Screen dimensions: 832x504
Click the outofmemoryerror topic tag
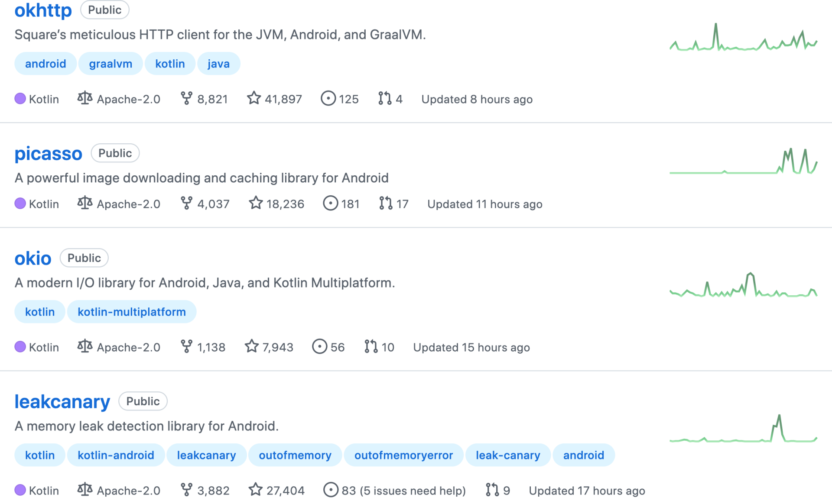click(x=403, y=455)
